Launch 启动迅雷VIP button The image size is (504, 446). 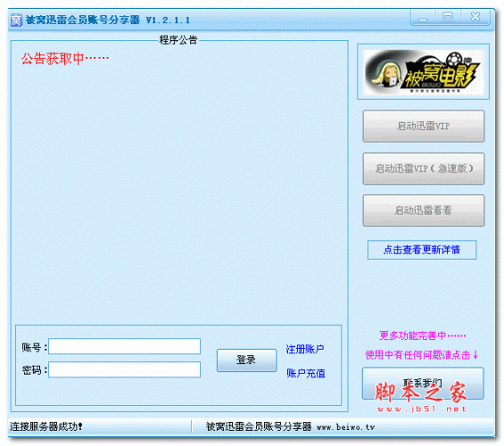[x=424, y=126]
